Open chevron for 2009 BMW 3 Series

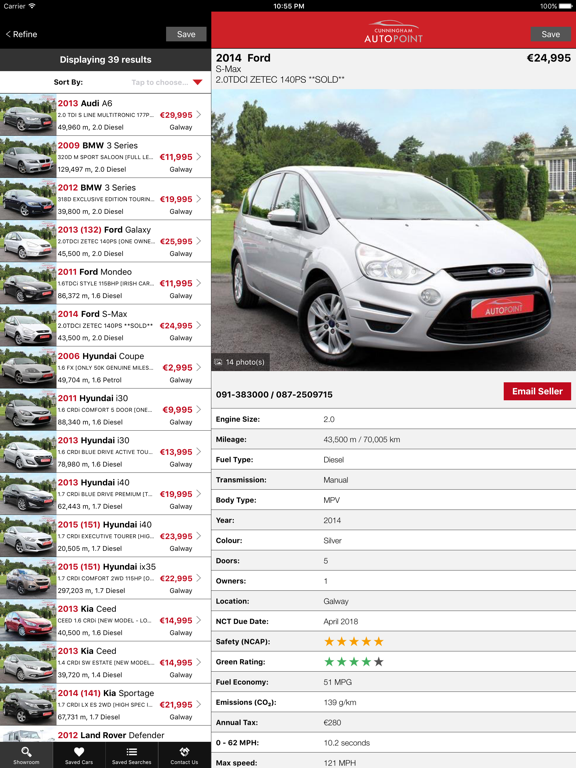(199, 157)
